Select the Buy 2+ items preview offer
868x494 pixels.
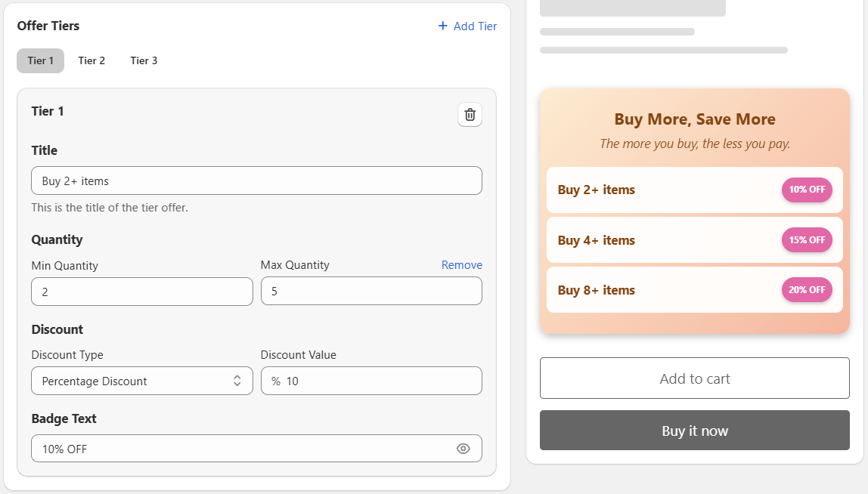(x=695, y=190)
